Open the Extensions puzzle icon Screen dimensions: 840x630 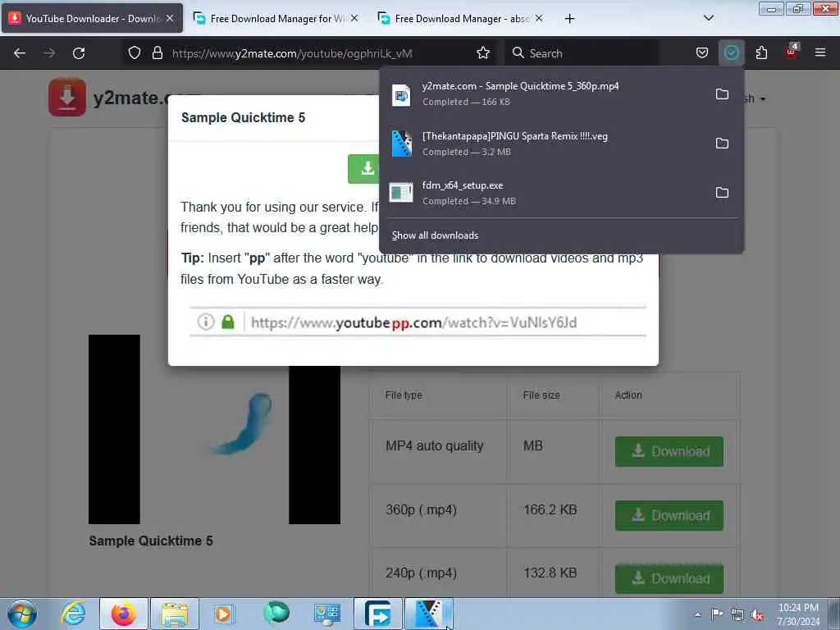[761, 53]
